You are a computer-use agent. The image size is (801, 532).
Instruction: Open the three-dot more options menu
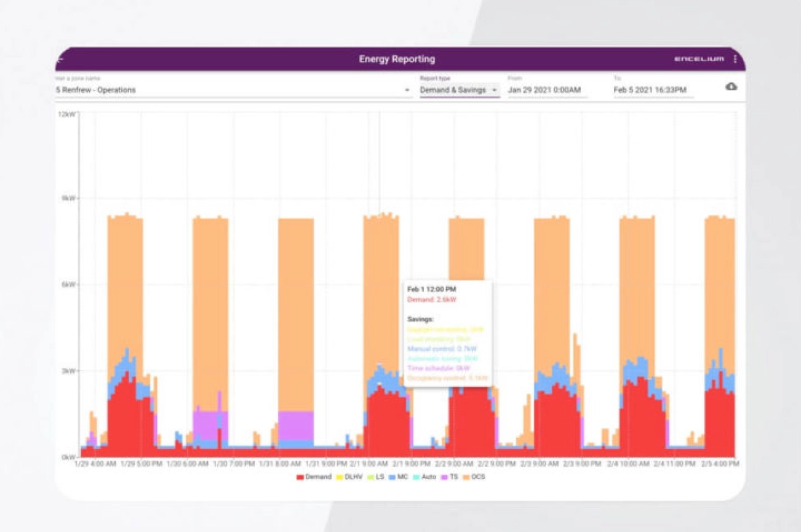[x=735, y=59]
